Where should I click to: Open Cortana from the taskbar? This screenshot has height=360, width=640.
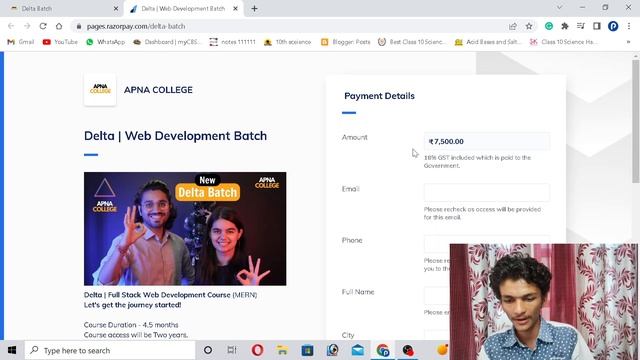[x=208, y=350]
